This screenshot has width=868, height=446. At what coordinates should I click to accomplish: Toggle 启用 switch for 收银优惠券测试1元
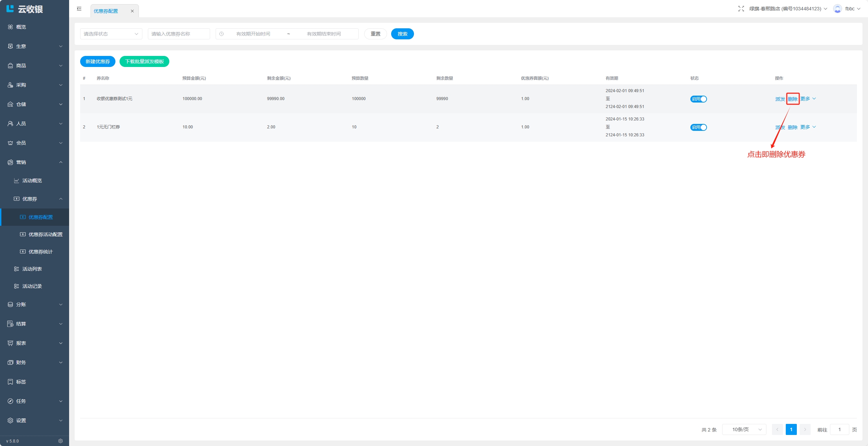click(x=698, y=99)
